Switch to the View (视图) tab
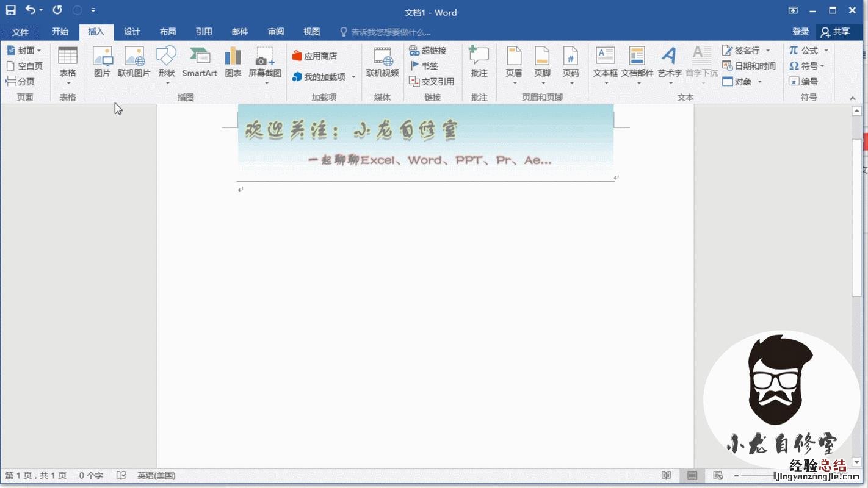This screenshot has width=868, height=488. point(312,32)
